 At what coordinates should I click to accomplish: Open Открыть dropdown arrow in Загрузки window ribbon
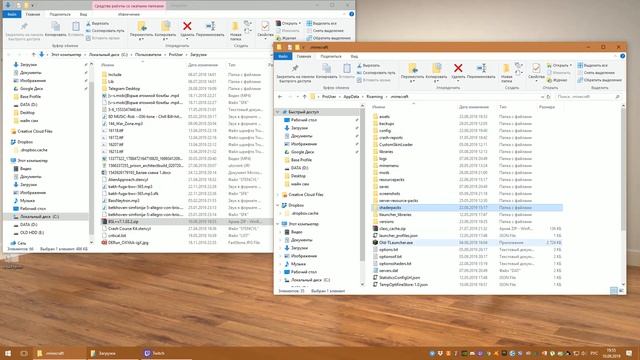coord(300,23)
